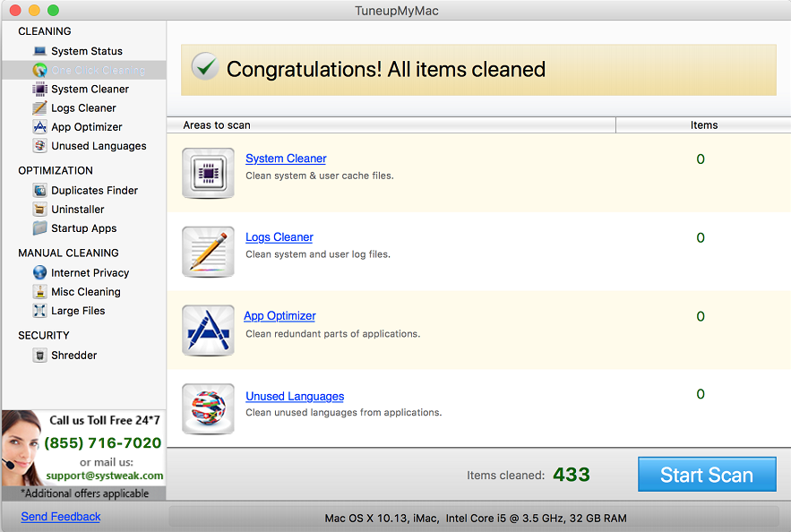
Task: Click the large System Cleaner chip icon
Action: (x=208, y=173)
